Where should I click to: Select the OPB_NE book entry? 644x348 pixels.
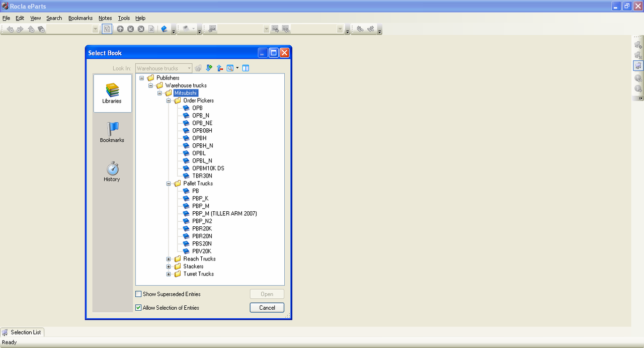point(202,123)
